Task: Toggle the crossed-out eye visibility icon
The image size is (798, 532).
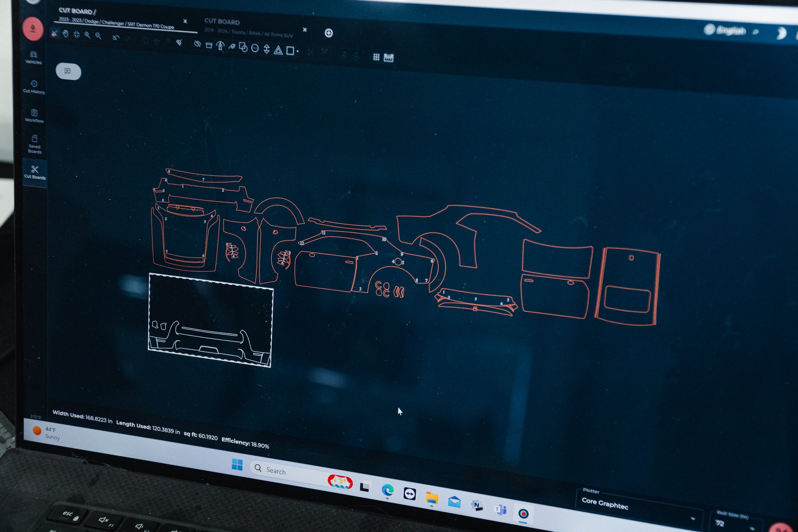Action: click(x=198, y=44)
